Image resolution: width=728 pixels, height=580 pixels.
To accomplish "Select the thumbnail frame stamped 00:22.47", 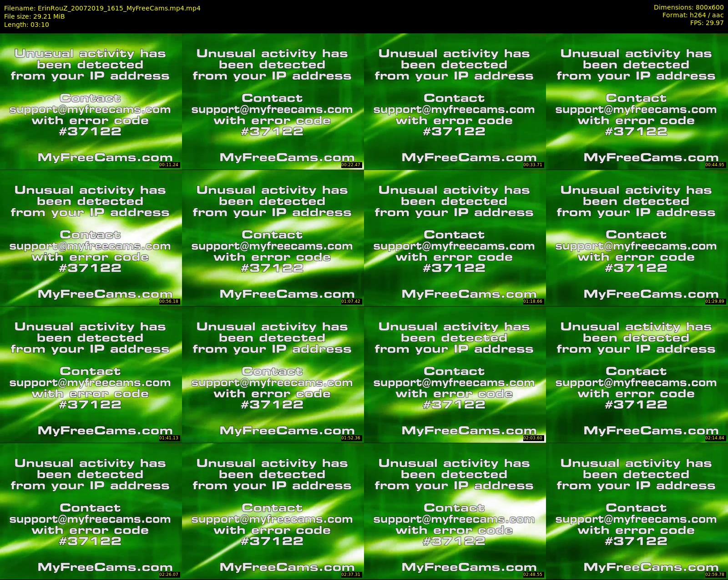I will (x=273, y=102).
